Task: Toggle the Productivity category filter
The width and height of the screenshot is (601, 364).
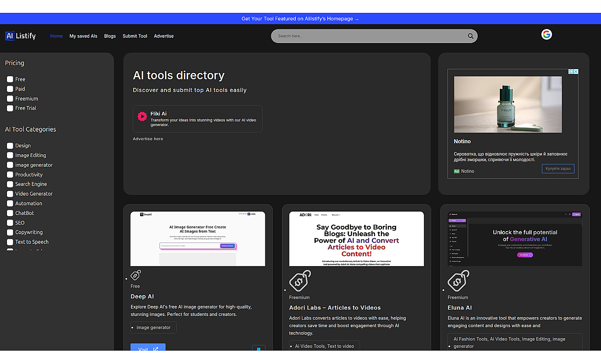Action: pos(10,175)
